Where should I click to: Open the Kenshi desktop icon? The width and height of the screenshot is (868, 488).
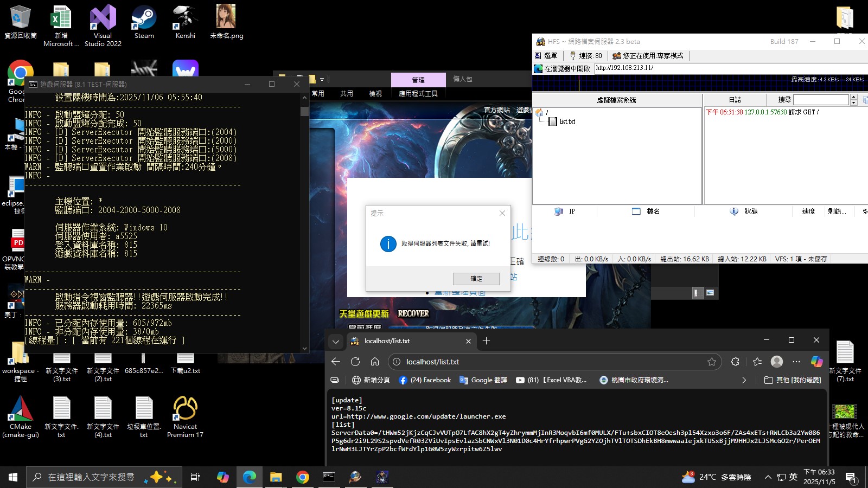(186, 23)
